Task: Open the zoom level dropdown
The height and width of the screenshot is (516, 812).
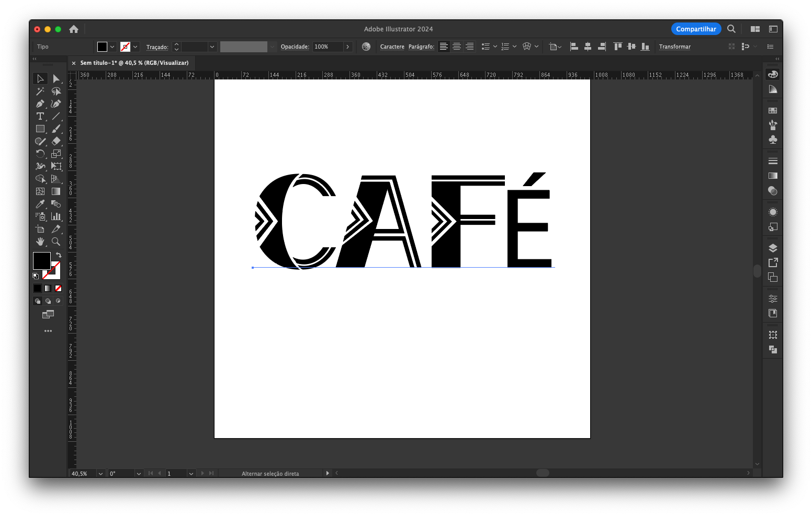Action: point(100,474)
